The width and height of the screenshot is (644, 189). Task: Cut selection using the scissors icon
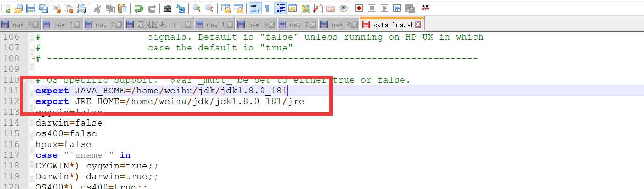pos(98,8)
